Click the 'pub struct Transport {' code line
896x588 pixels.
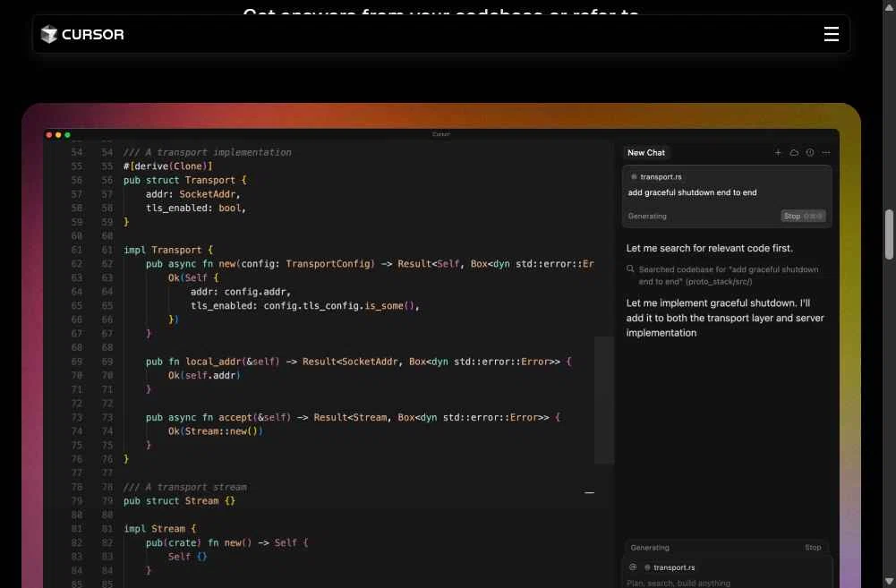pos(184,180)
